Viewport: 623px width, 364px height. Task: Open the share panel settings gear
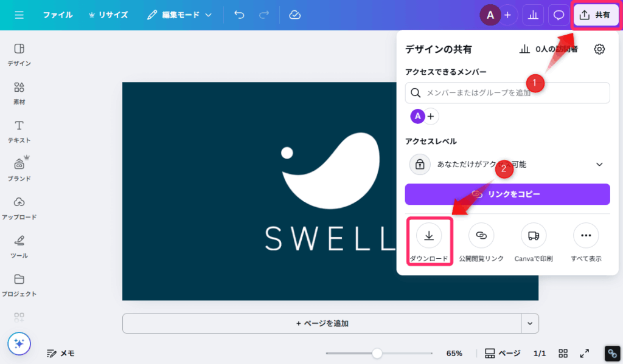point(599,49)
